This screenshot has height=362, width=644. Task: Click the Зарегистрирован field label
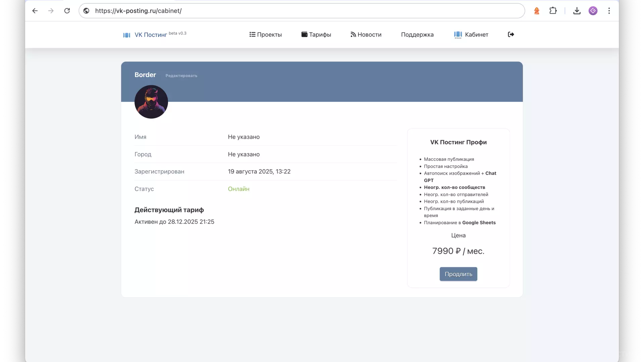(x=159, y=171)
